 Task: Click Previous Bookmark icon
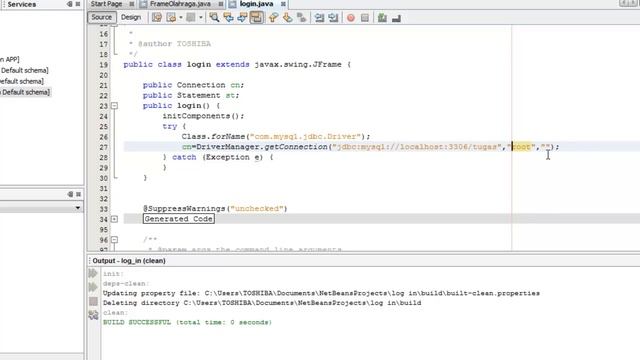pyautogui.click(x=273, y=18)
